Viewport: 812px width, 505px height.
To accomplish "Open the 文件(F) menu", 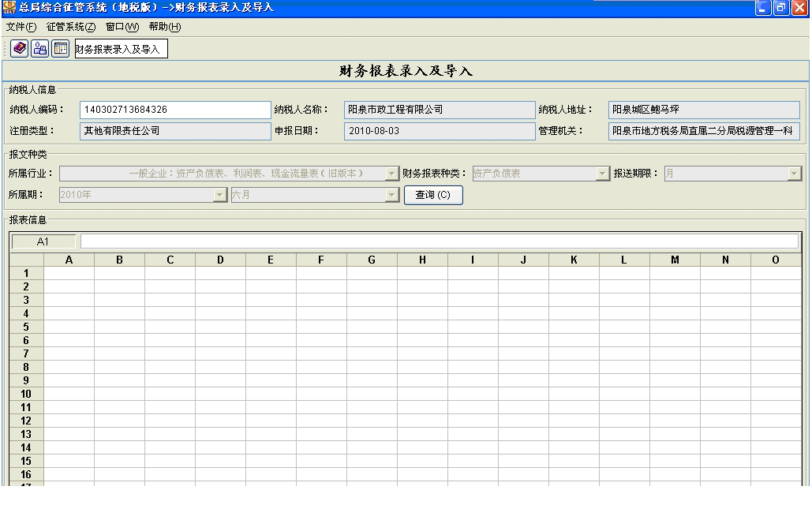I will 21,26.
